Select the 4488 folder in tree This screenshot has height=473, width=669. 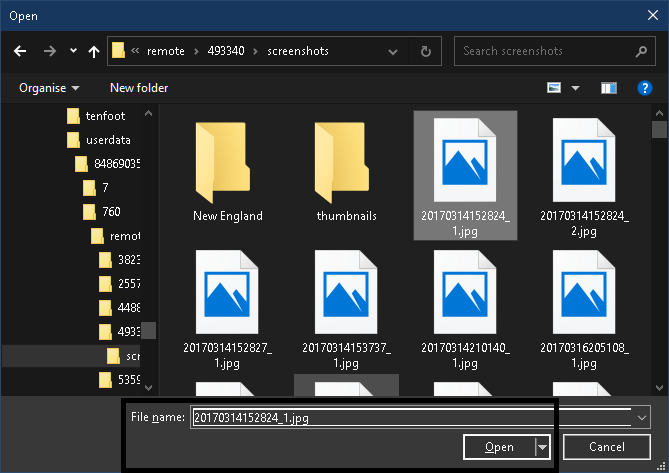pyautogui.click(x=119, y=308)
